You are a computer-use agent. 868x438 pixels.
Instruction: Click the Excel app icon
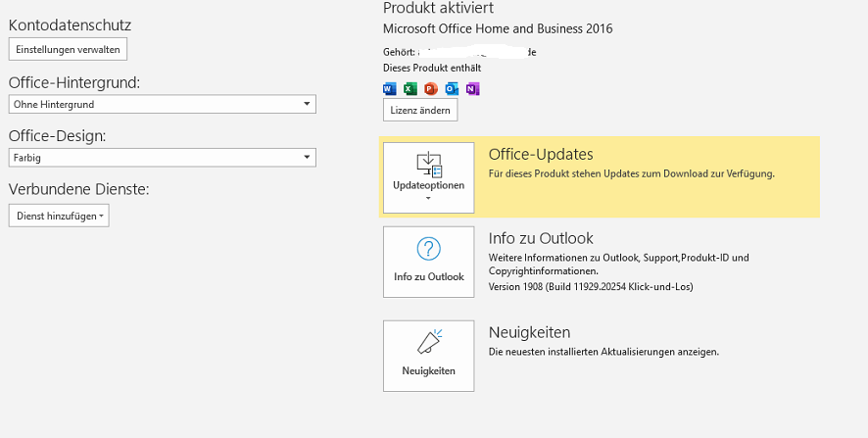[x=410, y=88]
